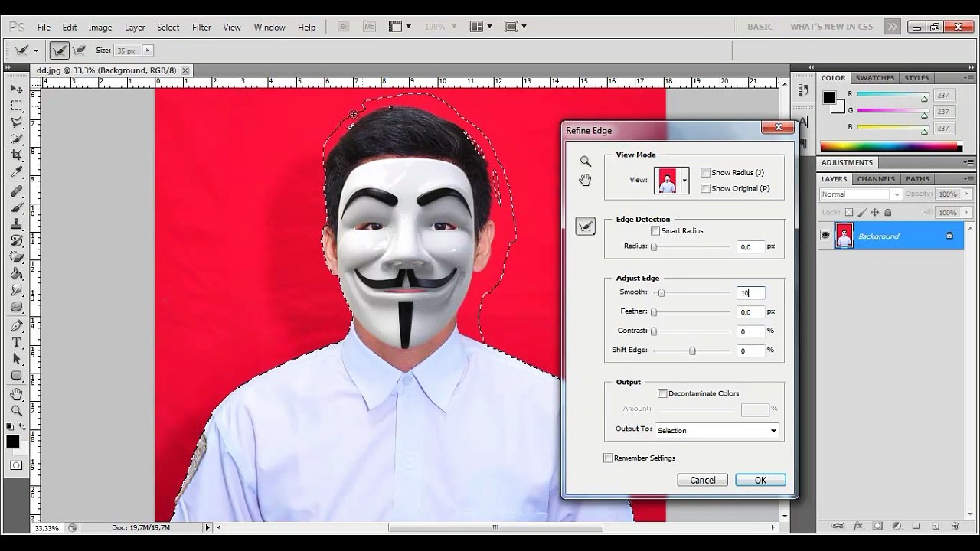
Task: Open the Select menu
Action: pyautogui.click(x=168, y=28)
